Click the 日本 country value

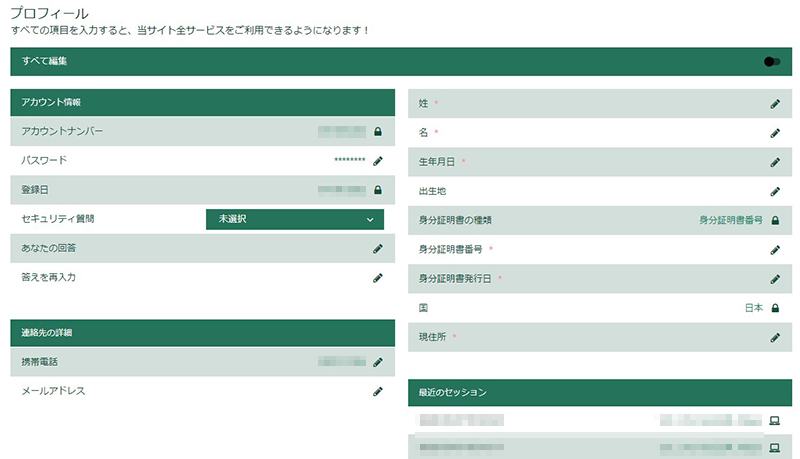pyautogui.click(x=754, y=308)
